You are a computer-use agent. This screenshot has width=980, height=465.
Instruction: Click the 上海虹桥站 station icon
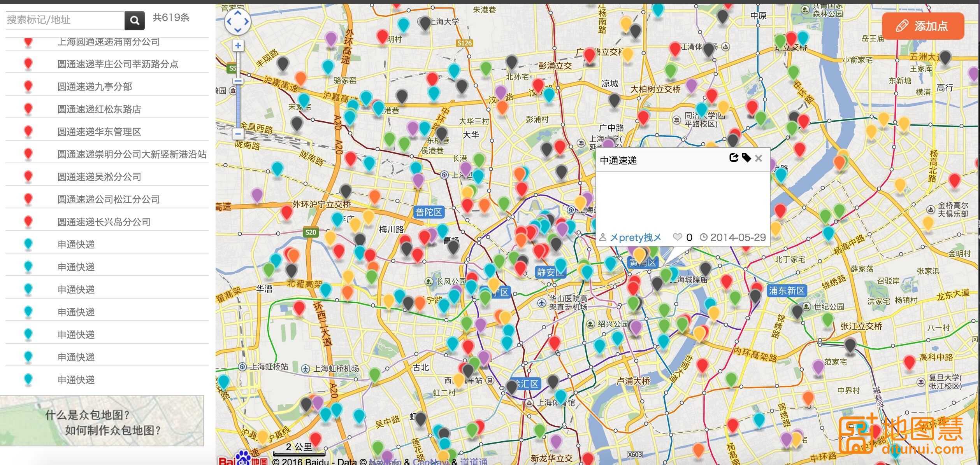click(x=242, y=367)
